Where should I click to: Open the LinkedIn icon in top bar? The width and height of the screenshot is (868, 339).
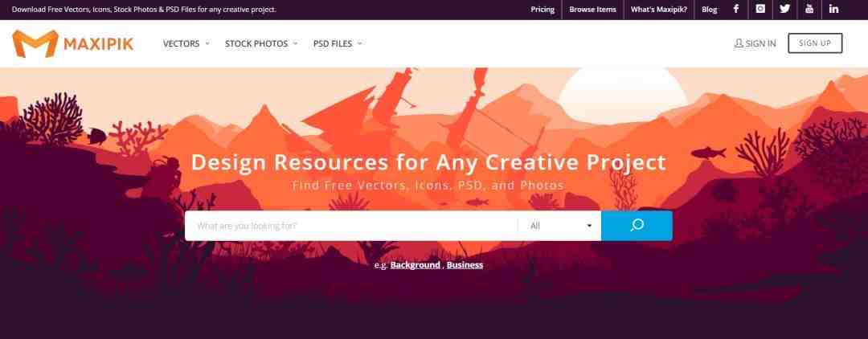coord(833,9)
